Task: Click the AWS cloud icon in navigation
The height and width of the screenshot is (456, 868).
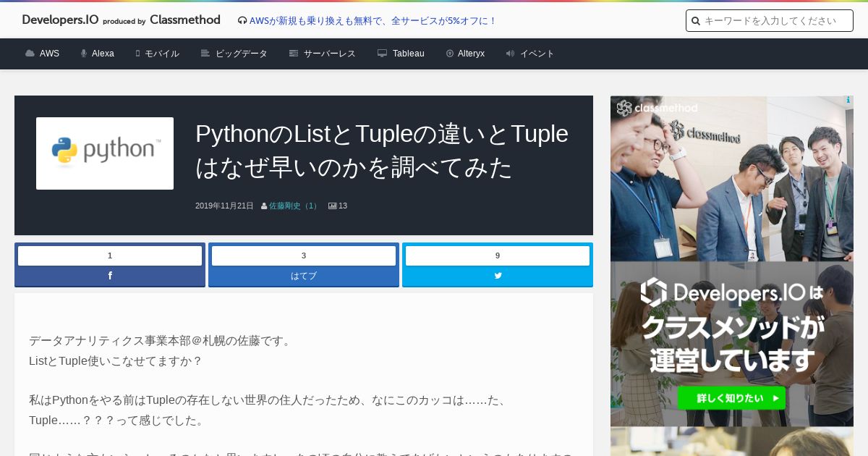Action: (30, 54)
